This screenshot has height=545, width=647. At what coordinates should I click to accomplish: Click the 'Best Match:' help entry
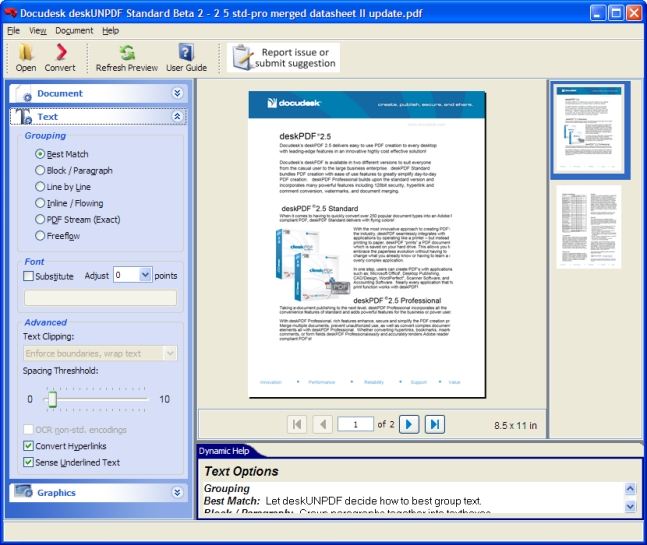(x=232, y=501)
